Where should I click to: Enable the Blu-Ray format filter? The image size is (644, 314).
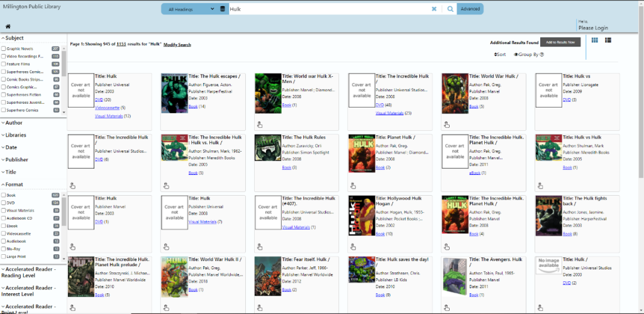pyautogui.click(x=4, y=249)
